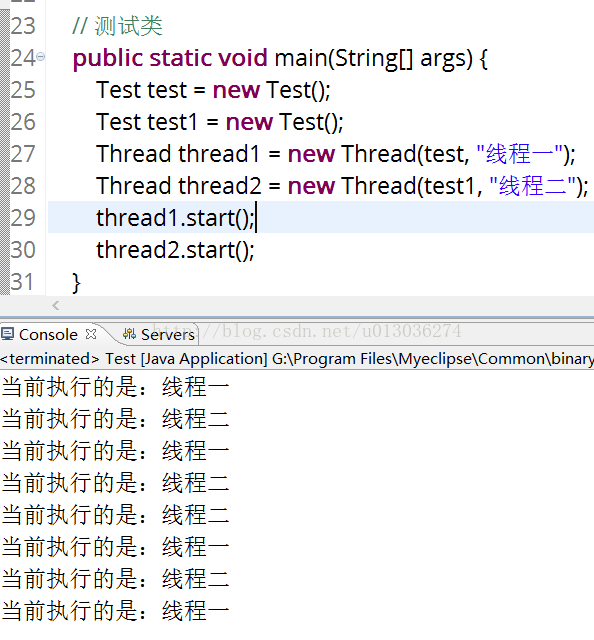This screenshot has height=640, width=594.
Task: Click 'main(String[] args)' method signature
Action: [374, 58]
